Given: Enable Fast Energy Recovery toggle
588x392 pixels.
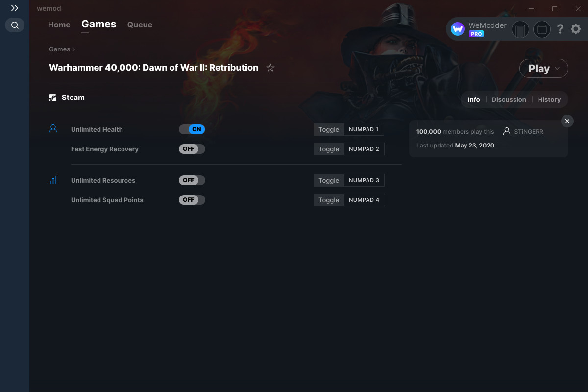Looking at the screenshot, I should point(192,149).
